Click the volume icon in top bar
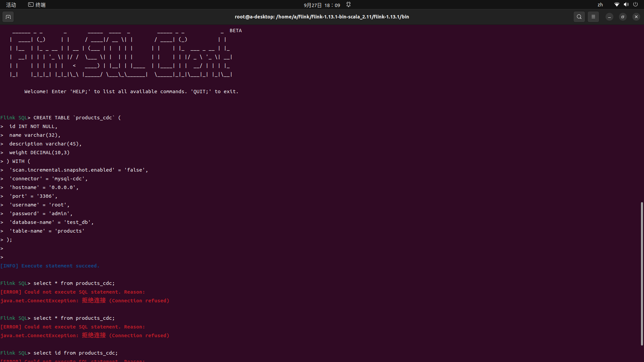644x362 pixels. pyautogui.click(x=626, y=4)
